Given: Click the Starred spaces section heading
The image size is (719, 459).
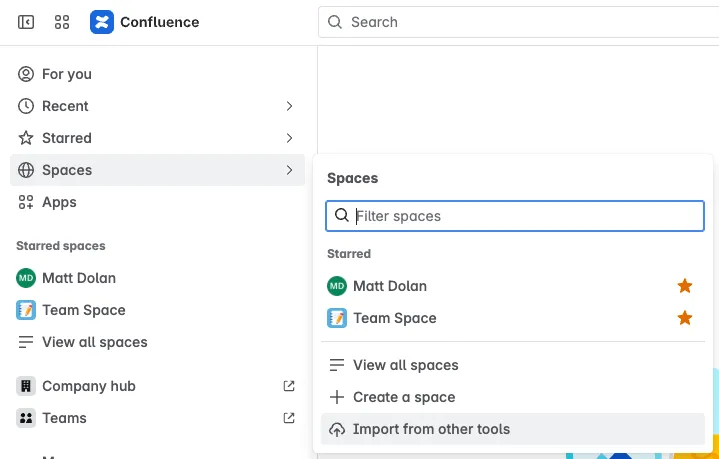Looking at the screenshot, I should click(61, 246).
